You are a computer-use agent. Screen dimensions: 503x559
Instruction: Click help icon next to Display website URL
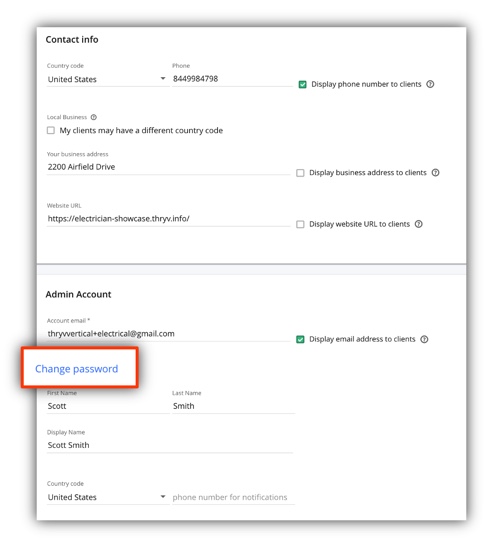[419, 224]
